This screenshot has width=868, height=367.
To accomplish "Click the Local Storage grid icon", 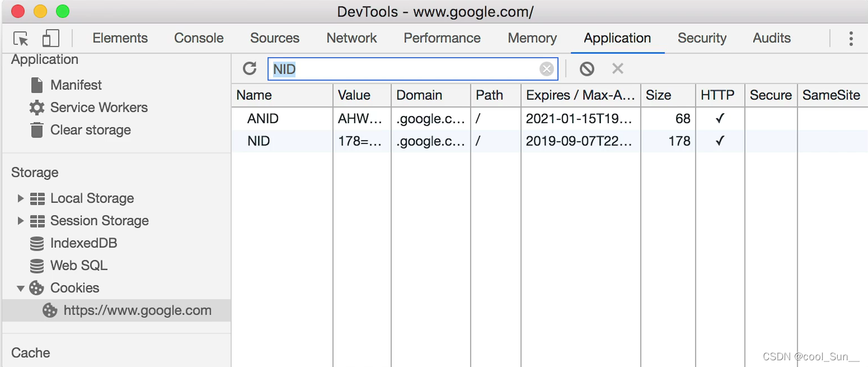I will point(37,198).
